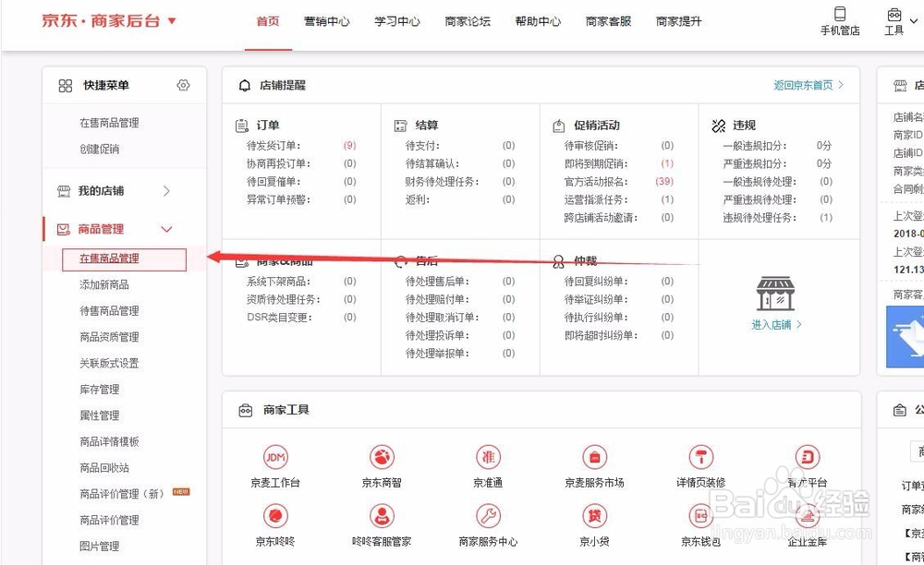
Task: Click 异常订单预警 row
Action: (301, 199)
